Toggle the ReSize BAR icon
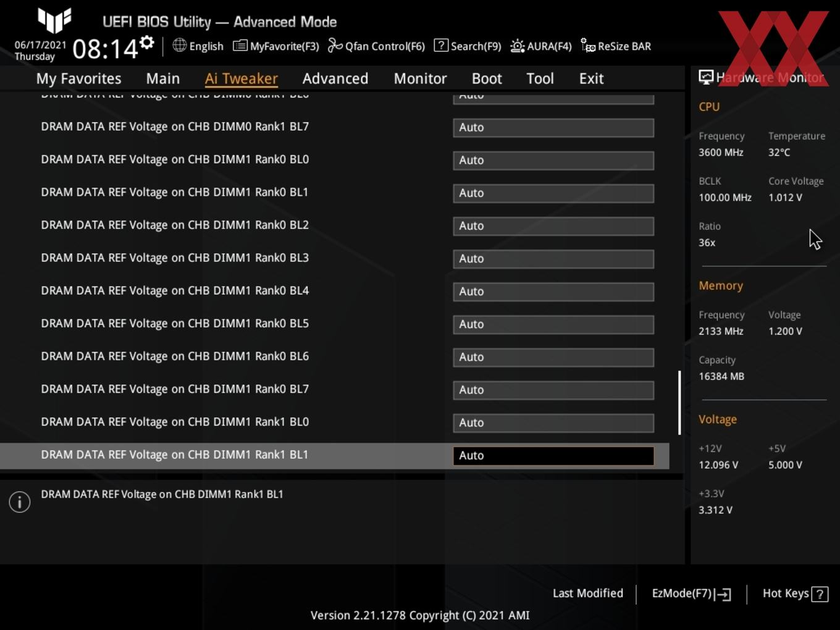840x630 pixels. coord(588,46)
